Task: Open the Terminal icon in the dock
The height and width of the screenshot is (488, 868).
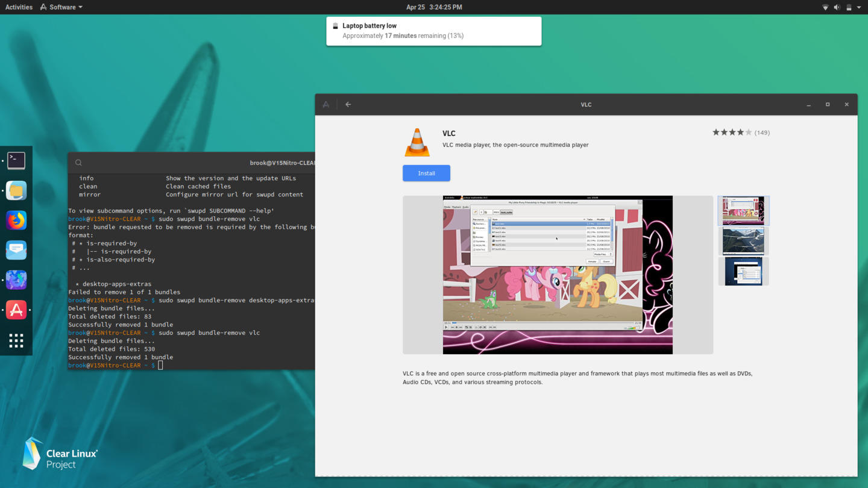Action: click(16, 160)
